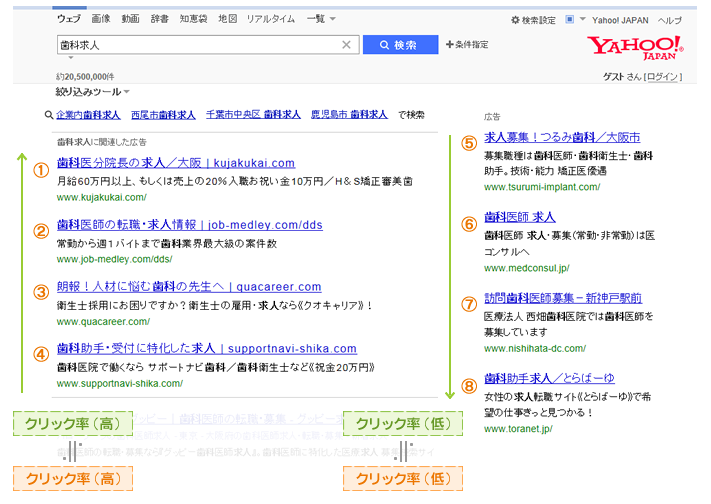Image resolution: width=711 pixels, height=504 pixels.
Task: Click related search 千葉市中央区 歯科求人
Action: tap(253, 114)
